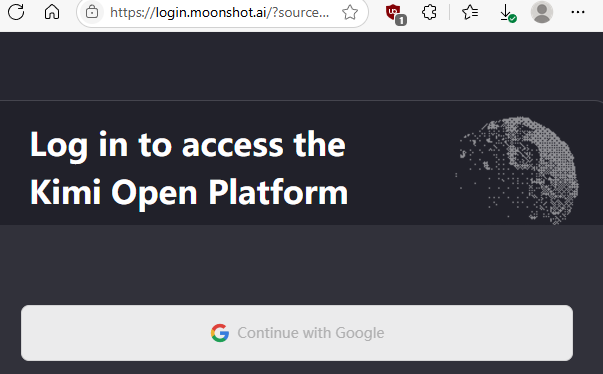Go to the browser home page

coord(52,12)
